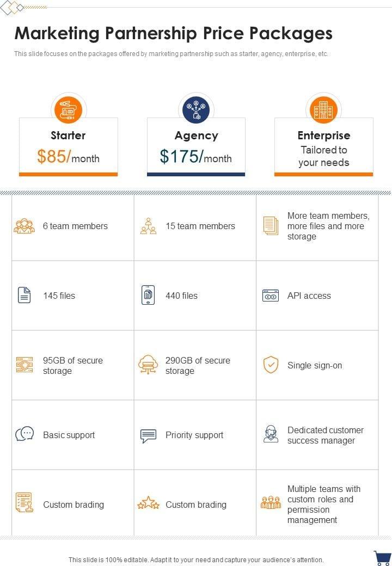Select the Starter $85/month package card
The image size is (392, 566).
(68, 147)
